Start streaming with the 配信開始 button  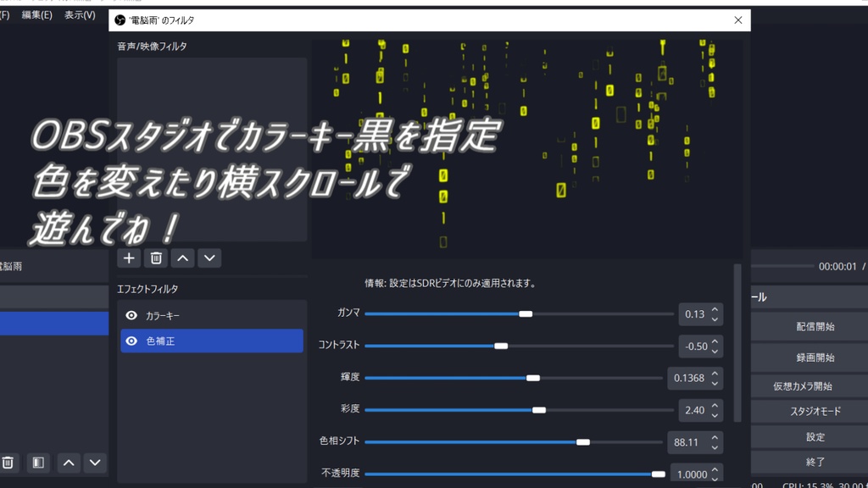pyautogui.click(x=815, y=328)
